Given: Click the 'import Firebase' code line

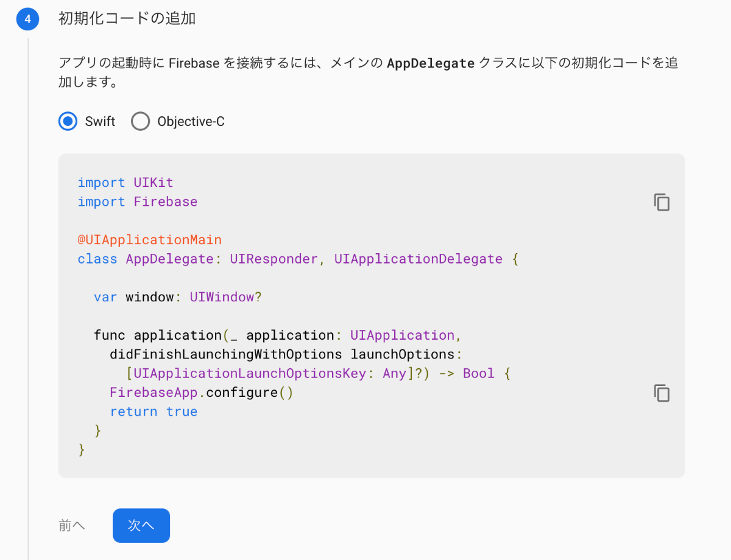Looking at the screenshot, I should point(138,201).
